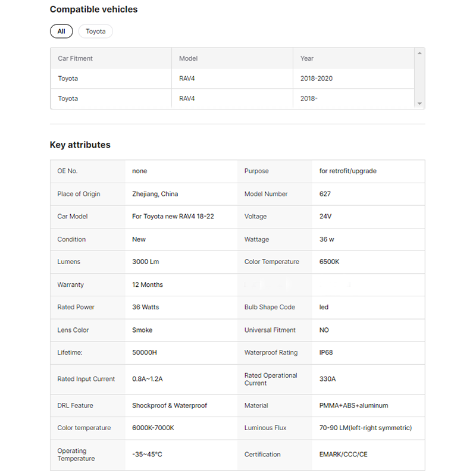Screen dimensions: 476x476
Task: Click the IP68 waterproof rating value
Action: pos(326,352)
